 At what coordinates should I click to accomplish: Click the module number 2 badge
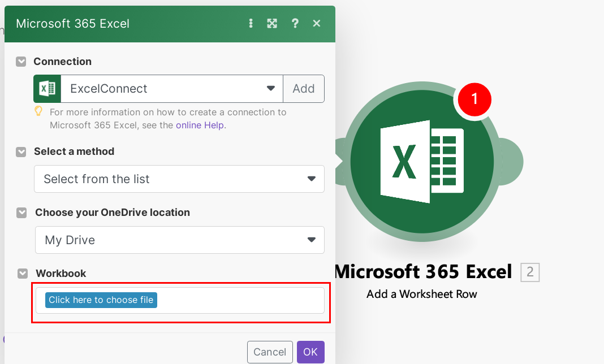pyautogui.click(x=530, y=272)
